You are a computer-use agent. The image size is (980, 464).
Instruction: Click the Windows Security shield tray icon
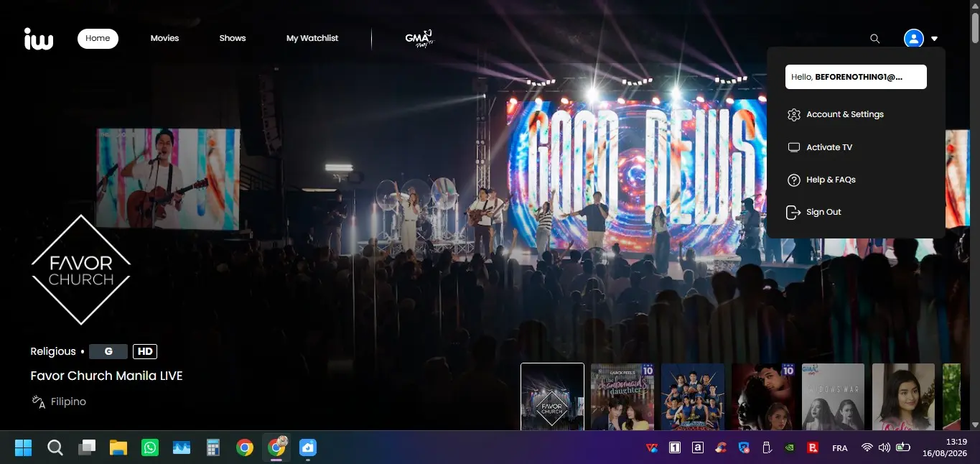click(x=744, y=448)
